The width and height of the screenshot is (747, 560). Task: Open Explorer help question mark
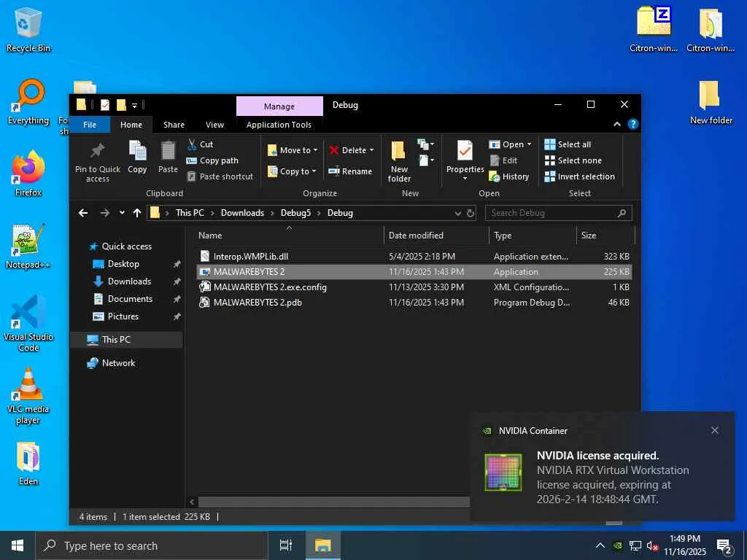[x=632, y=124]
